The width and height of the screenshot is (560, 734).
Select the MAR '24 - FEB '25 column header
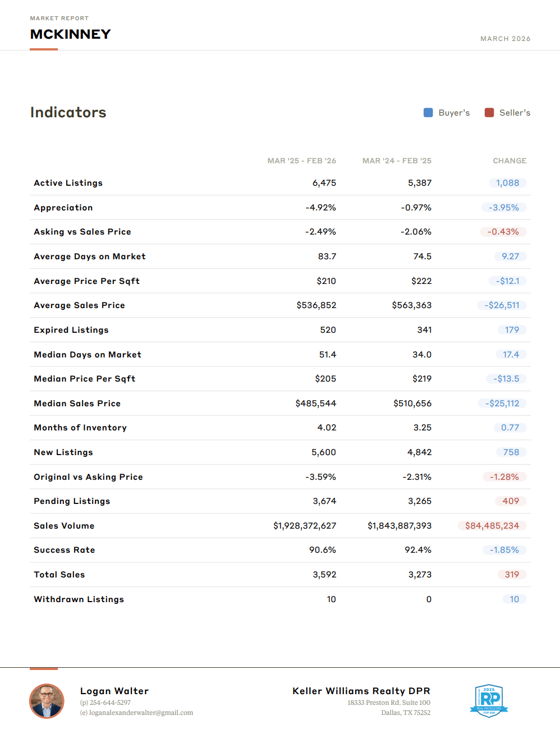[x=397, y=161]
